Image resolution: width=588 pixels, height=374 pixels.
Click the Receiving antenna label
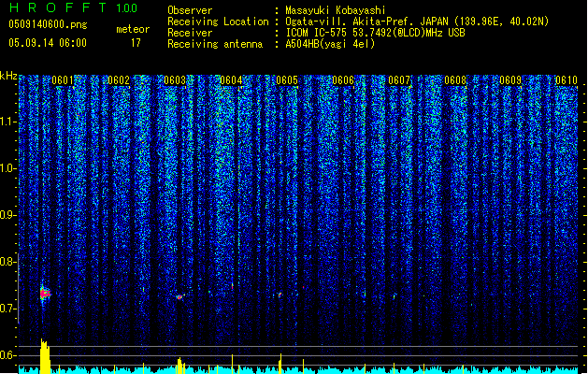click(x=215, y=44)
